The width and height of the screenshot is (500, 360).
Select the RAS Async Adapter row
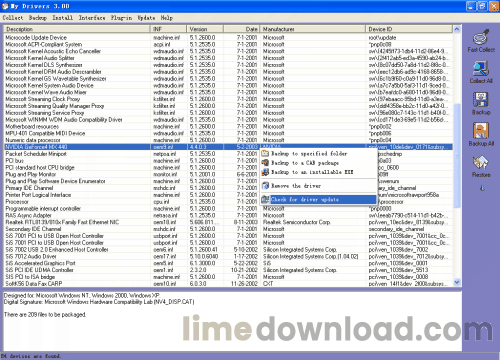228,215
